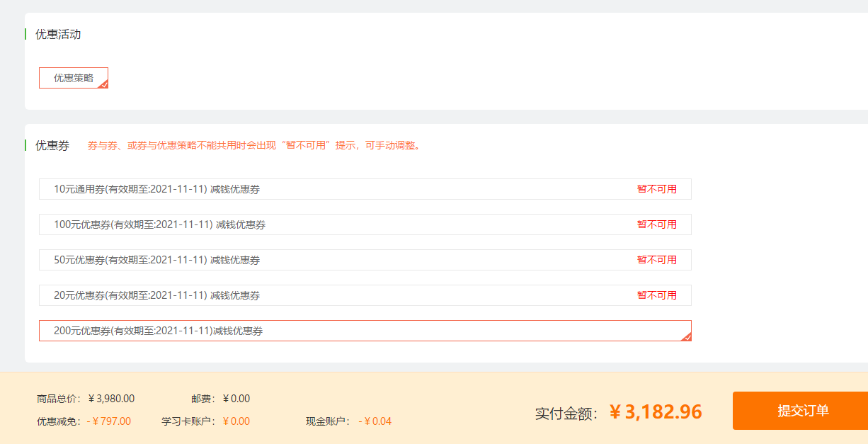Pick the 20元优惠券 coupon text
Screen dimensions: 868x444
[x=156, y=295]
